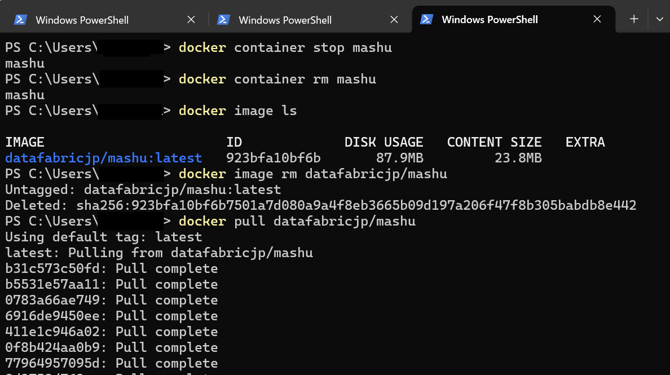This screenshot has width=670, height=375.
Task: Click the 87.9MB disk usage value
Action: point(400,158)
